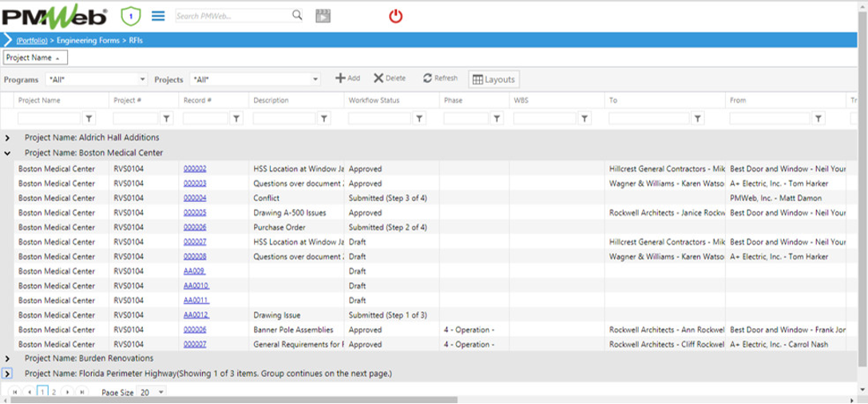Image resolution: width=868 pixels, height=404 pixels.
Task: Click the Project Name filter text box
Action: 50,118
